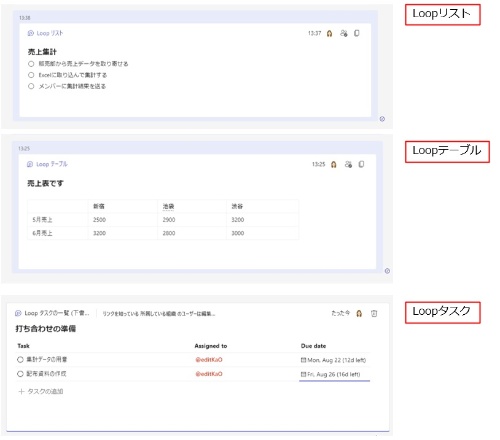This screenshot has height=440, width=500.
Task: Open the Loop リスト component link
Action: [50, 33]
